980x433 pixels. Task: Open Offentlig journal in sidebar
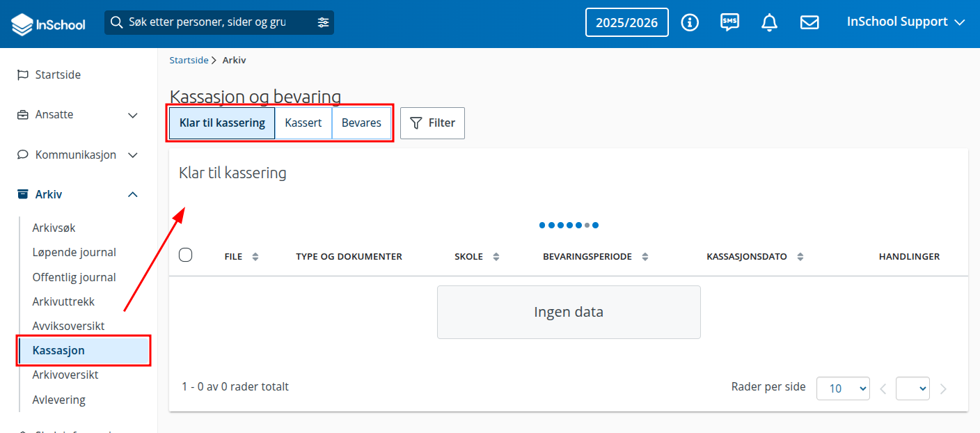click(x=74, y=277)
